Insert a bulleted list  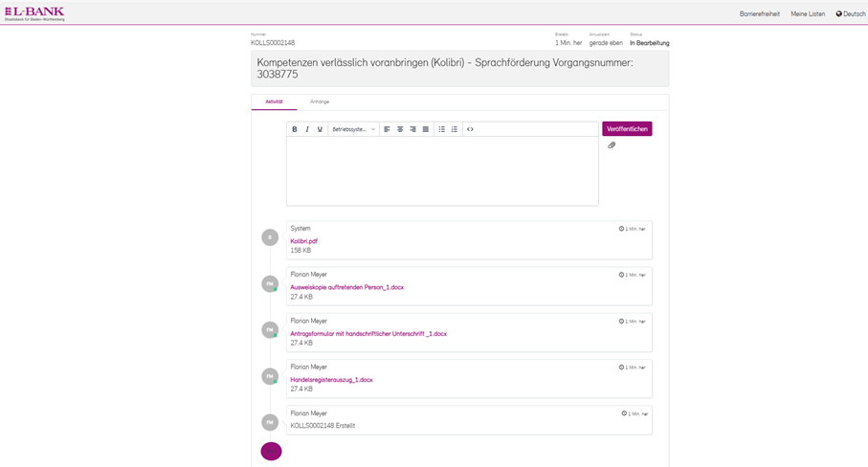click(x=441, y=129)
